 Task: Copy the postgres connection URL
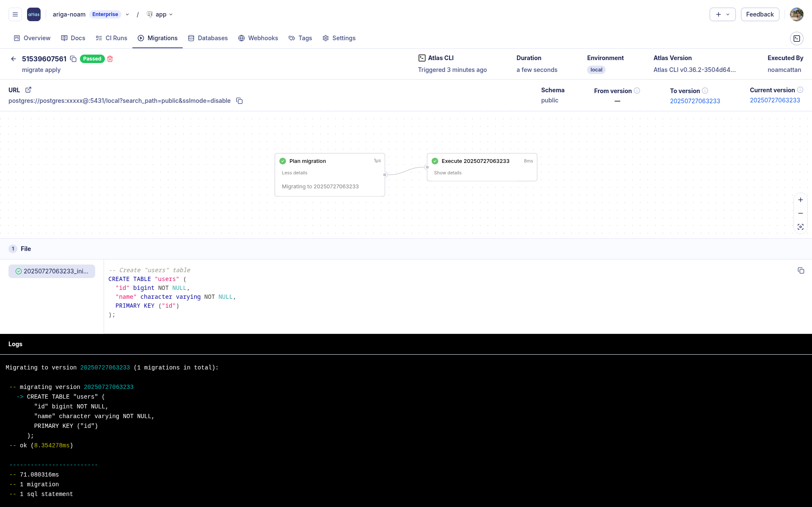pos(239,101)
